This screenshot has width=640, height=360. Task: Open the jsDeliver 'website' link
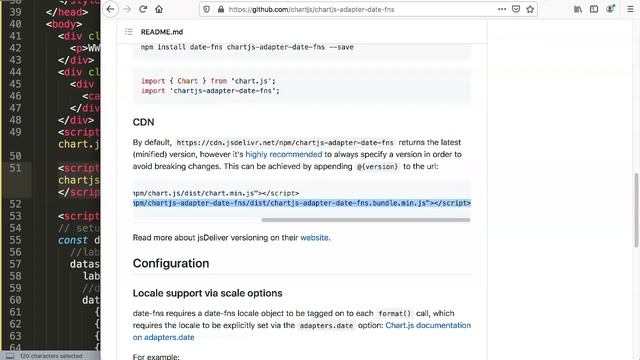point(314,238)
